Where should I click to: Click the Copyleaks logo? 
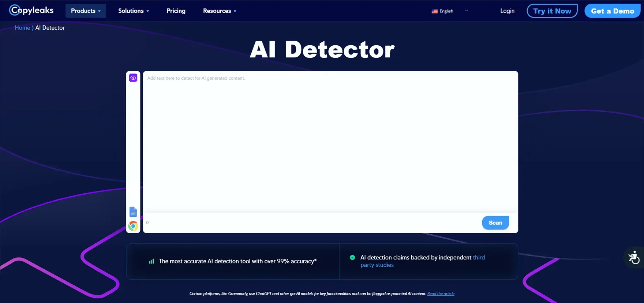pos(31,10)
